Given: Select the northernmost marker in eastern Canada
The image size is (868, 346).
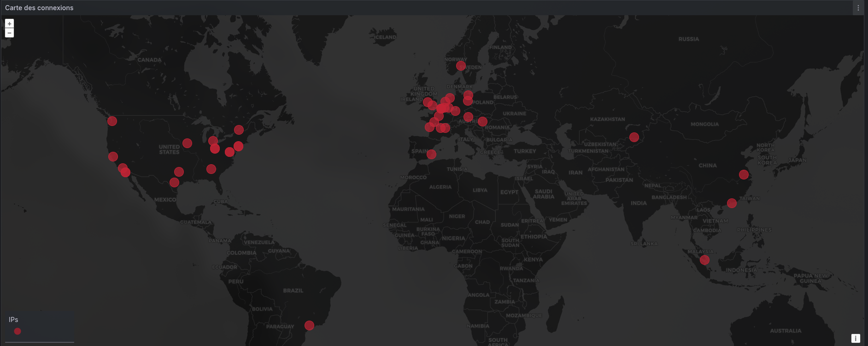Looking at the screenshot, I should 239,130.
